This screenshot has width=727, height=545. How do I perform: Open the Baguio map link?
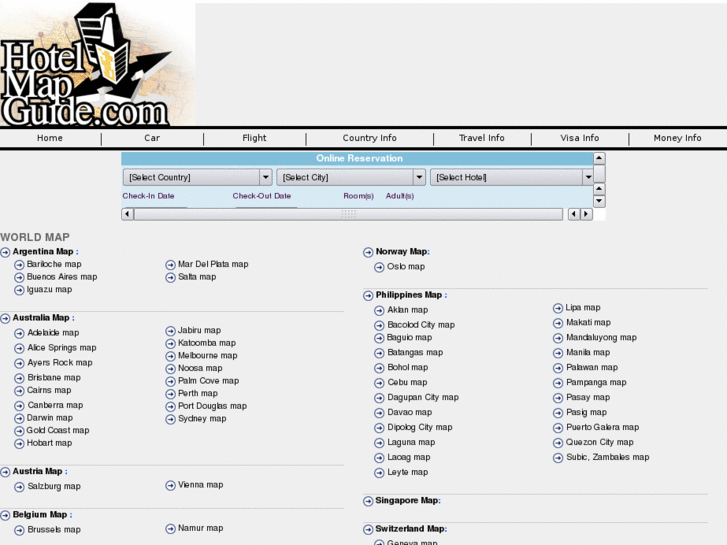[409, 337]
